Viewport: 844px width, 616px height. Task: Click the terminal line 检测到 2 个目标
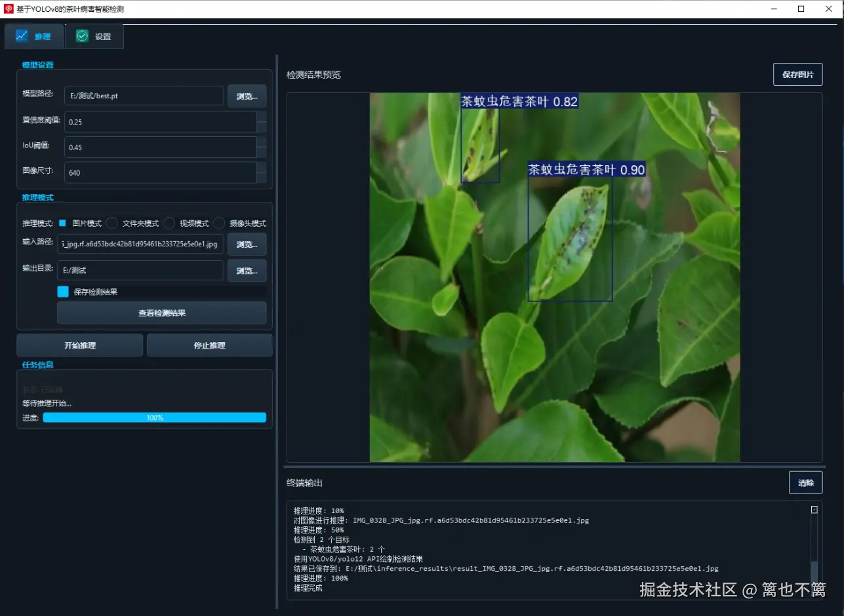tap(321, 539)
